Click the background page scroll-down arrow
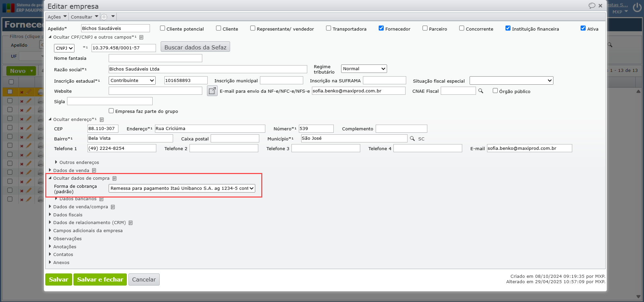 coord(638,297)
